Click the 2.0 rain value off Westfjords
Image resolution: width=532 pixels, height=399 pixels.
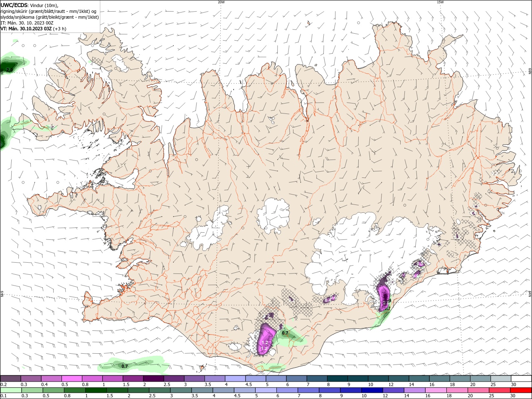[10, 69]
